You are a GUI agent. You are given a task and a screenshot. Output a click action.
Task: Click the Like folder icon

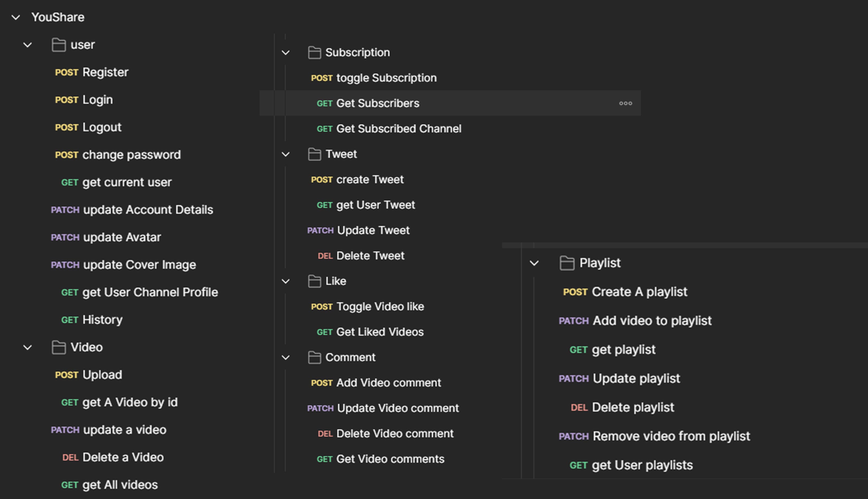click(314, 281)
